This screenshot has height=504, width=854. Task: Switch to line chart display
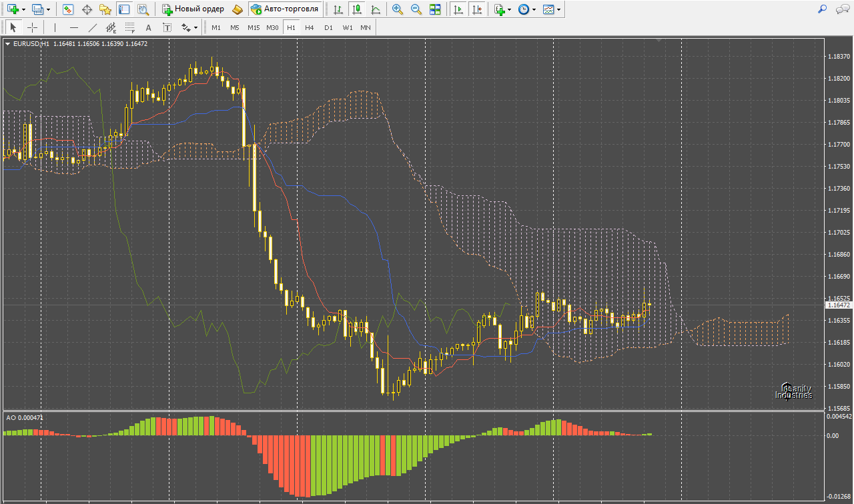point(376,9)
